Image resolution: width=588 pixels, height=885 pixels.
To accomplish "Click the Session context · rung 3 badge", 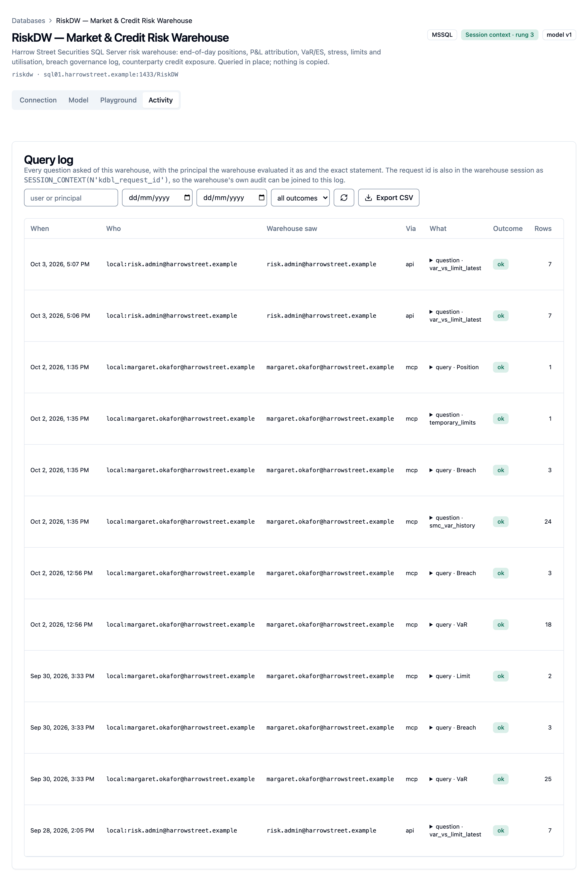I will tap(500, 35).
